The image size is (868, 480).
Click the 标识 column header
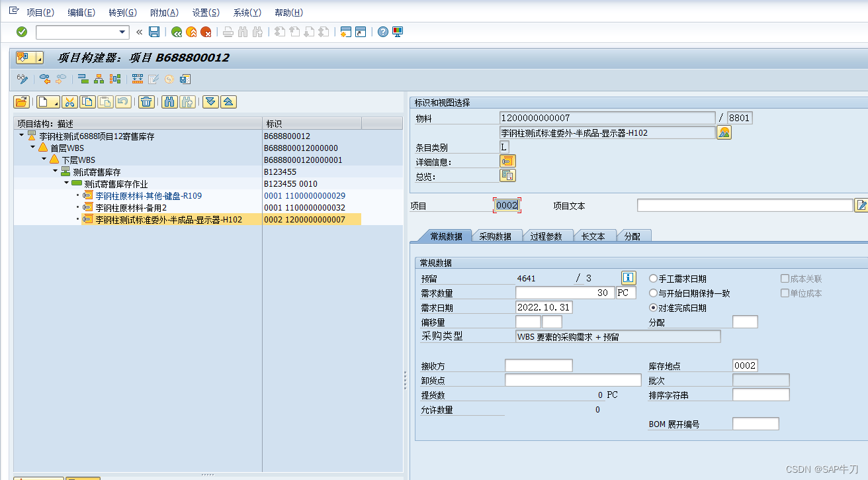coord(312,124)
